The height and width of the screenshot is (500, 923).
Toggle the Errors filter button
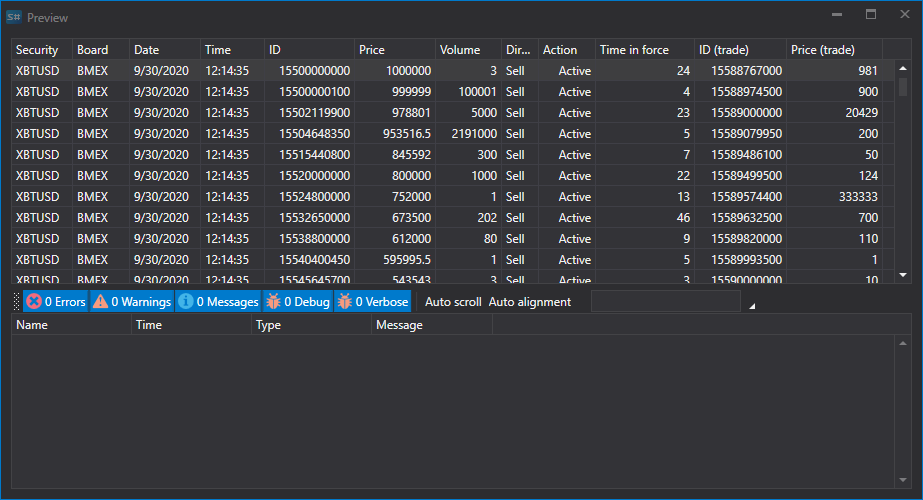pyautogui.click(x=56, y=302)
